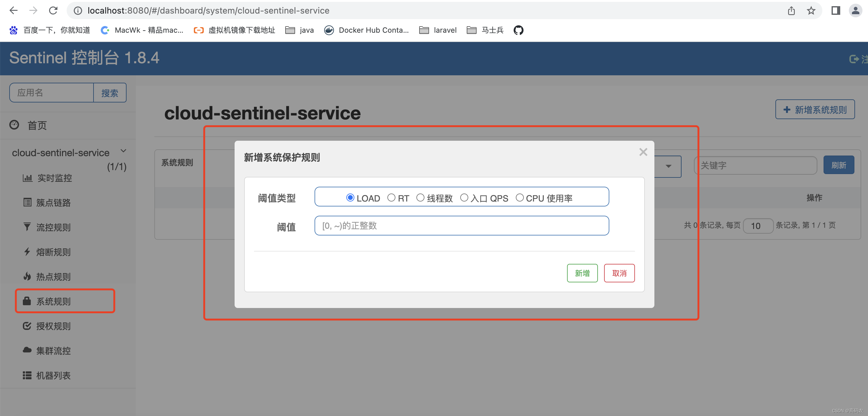This screenshot has width=868, height=416.
Task: Open 首页 menu item
Action: click(x=37, y=126)
